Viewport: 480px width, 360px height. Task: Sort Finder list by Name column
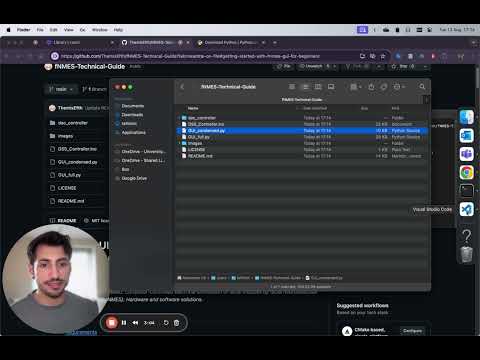tap(193, 108)
